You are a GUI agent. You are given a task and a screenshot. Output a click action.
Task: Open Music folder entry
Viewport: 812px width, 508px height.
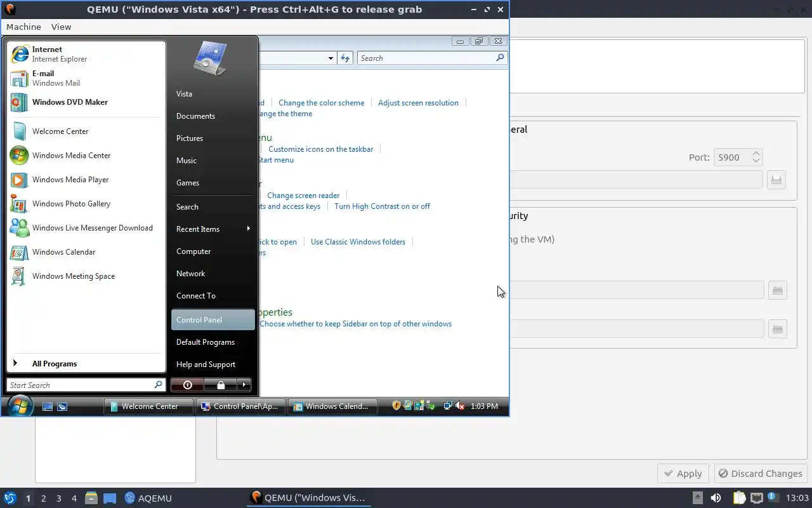pos(213,161)
